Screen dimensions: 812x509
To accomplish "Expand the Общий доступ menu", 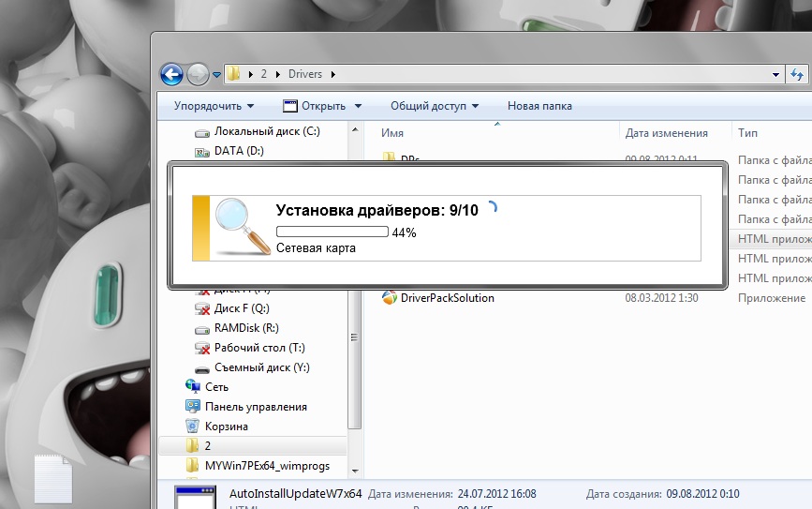I will [x=435, y=106].
